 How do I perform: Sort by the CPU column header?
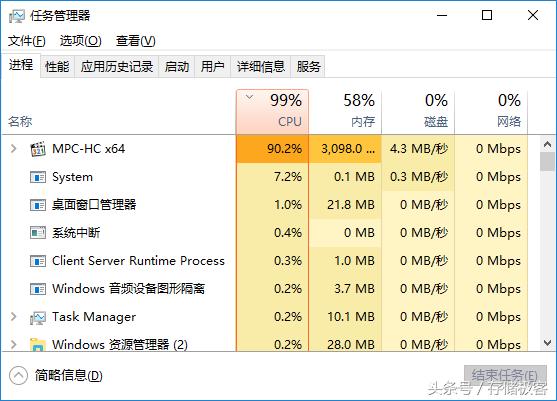point(272,112)
